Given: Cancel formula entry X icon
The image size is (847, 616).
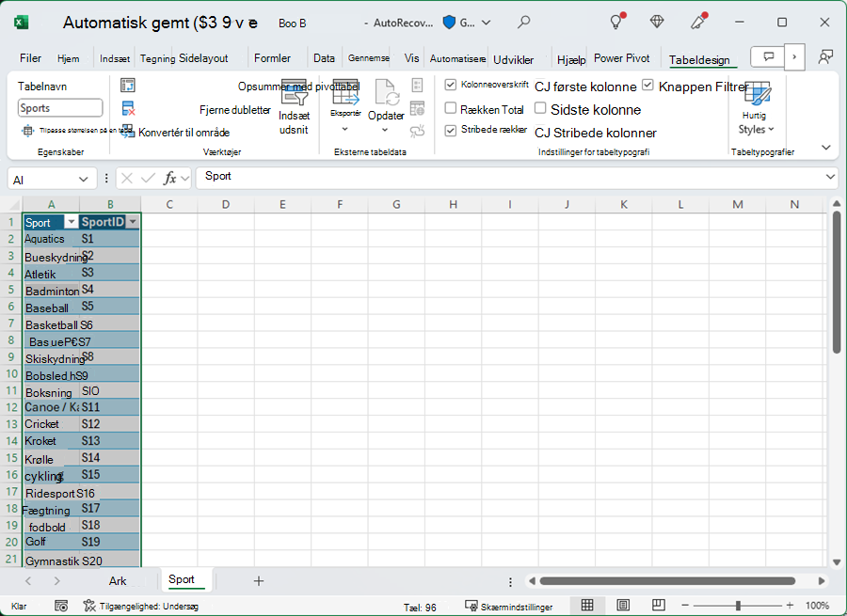Looking at the screenshot, I should coord(127,178).
